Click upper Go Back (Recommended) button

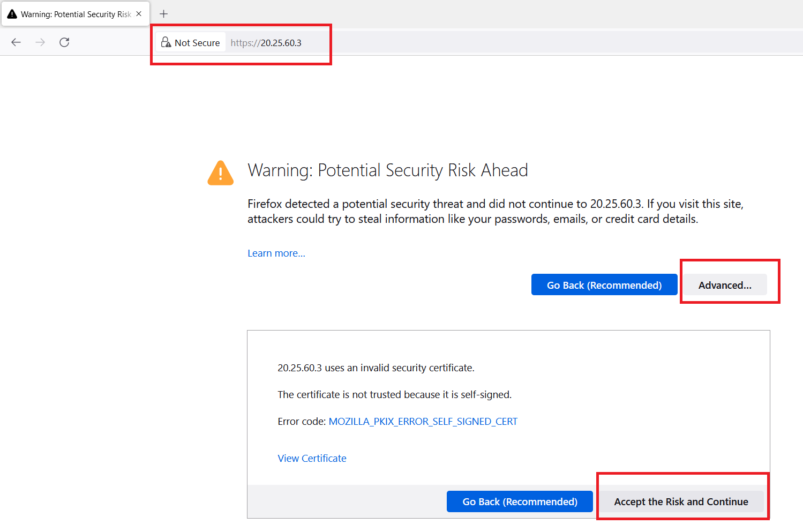pos(604,285)
